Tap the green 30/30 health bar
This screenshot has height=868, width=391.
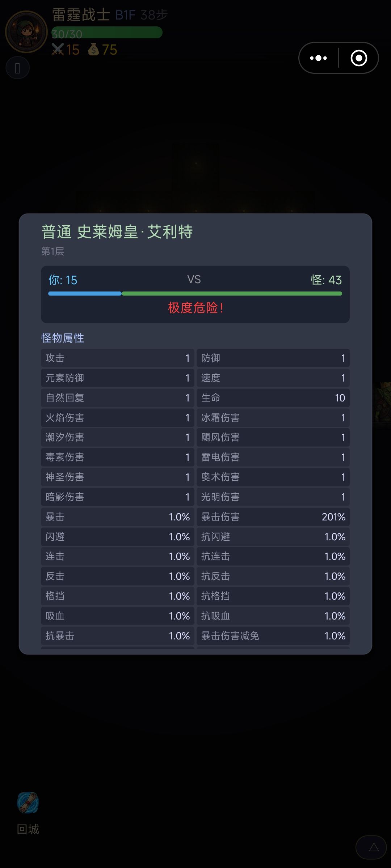coord(107,33)
